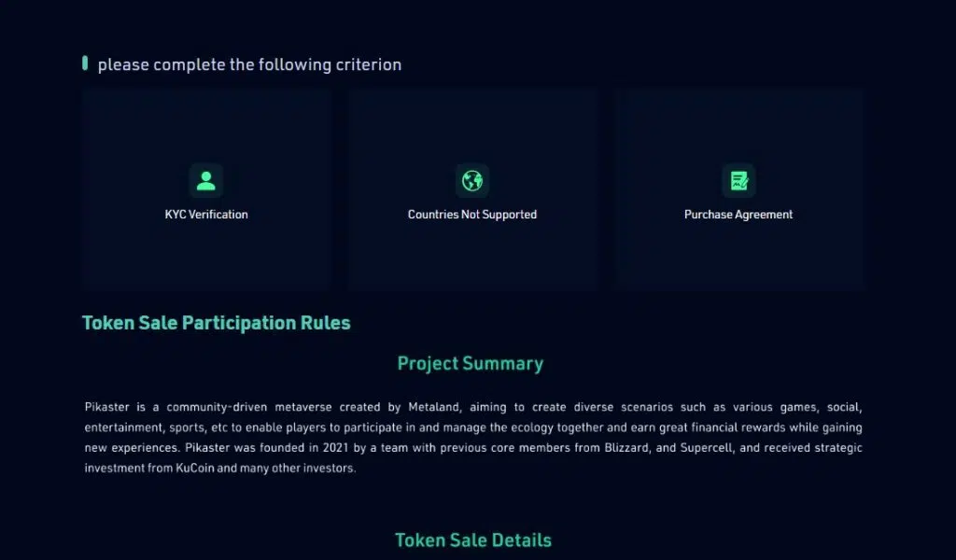Click the KYC Verification label text
The image size is (956, 560).
(x=205, y=214)
